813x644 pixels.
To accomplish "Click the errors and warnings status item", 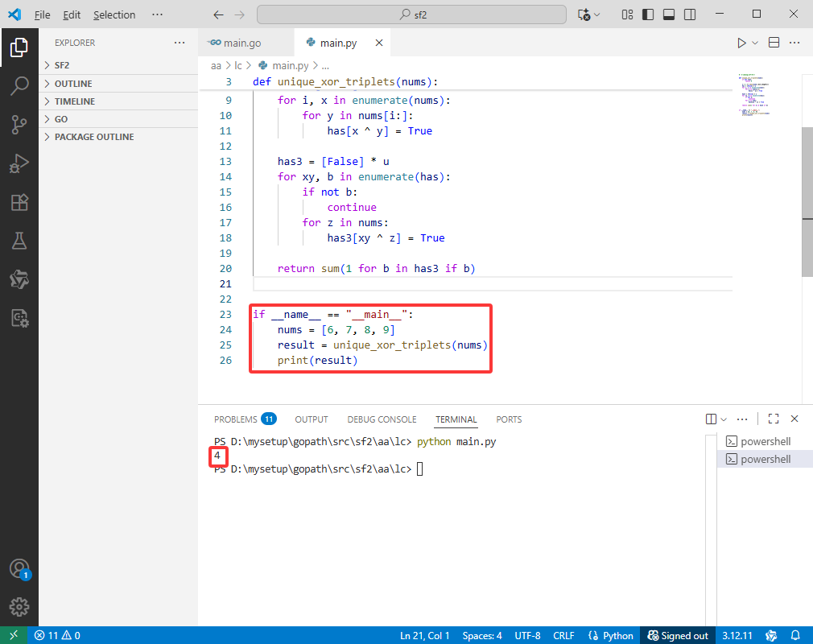I will click(x=57, y=635).
